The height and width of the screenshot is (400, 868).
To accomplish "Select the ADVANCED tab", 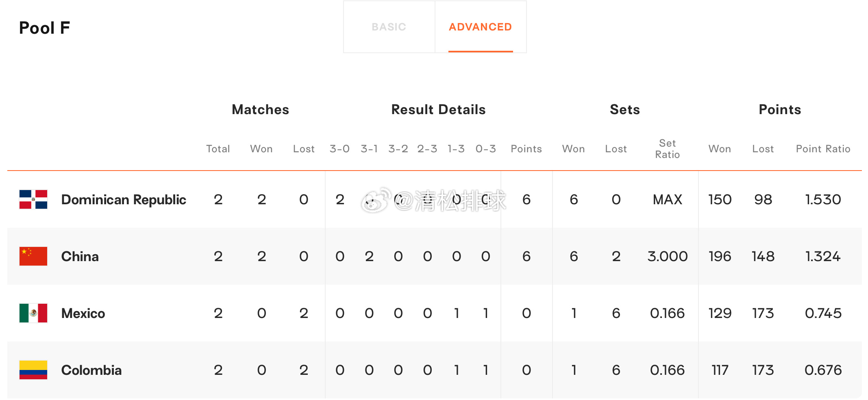I will point(481,27).
